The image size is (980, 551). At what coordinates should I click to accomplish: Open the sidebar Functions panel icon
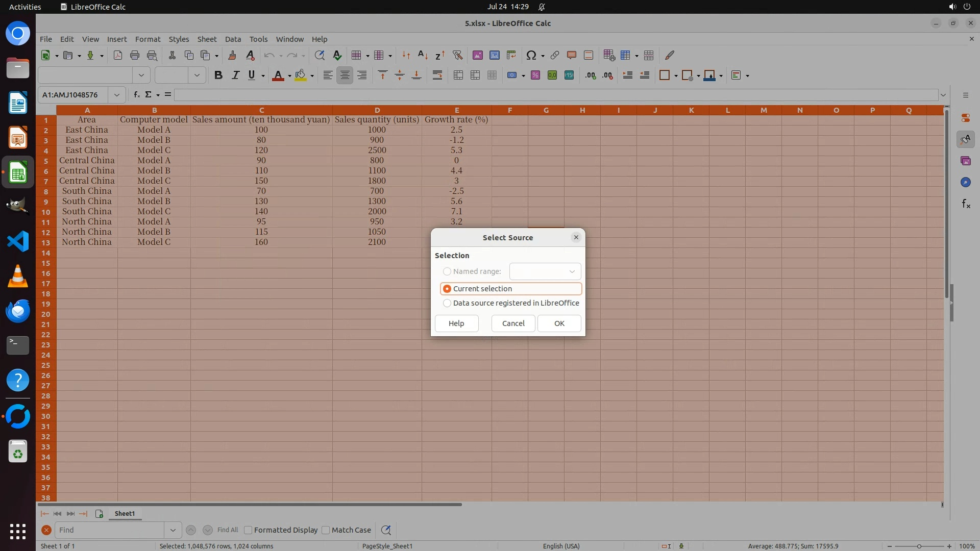(966, 204)
